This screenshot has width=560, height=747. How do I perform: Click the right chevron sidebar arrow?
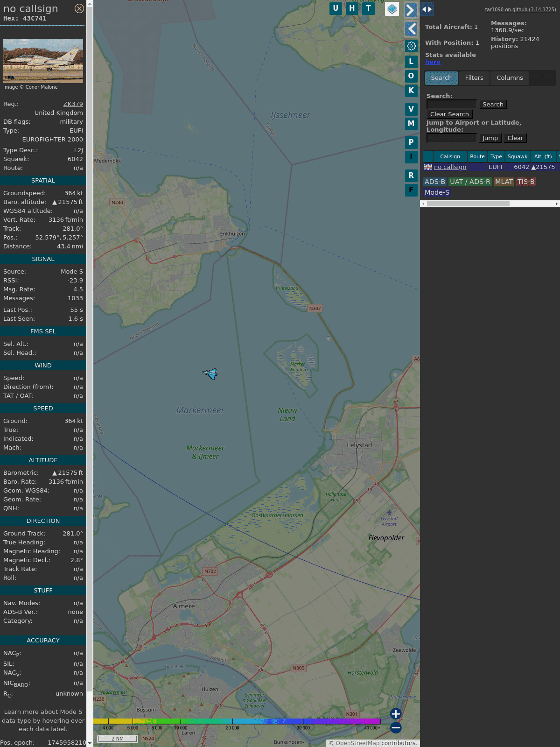coord(411,10)
